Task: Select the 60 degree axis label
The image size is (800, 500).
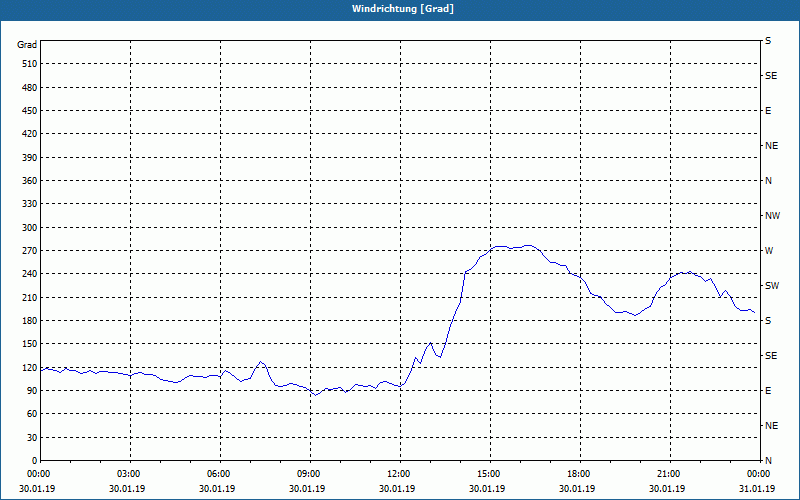Action: [32, 414]
